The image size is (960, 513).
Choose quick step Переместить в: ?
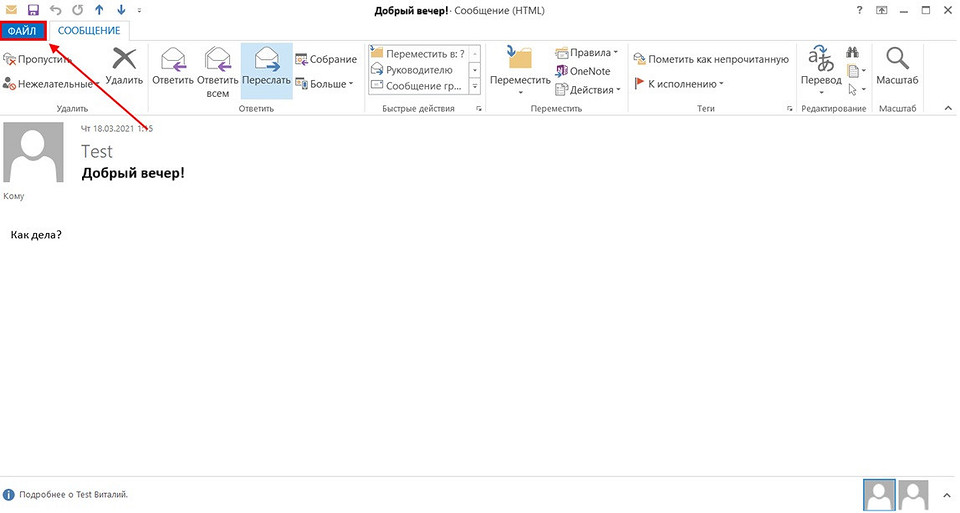pyautogui.click(x=418, y=54)
